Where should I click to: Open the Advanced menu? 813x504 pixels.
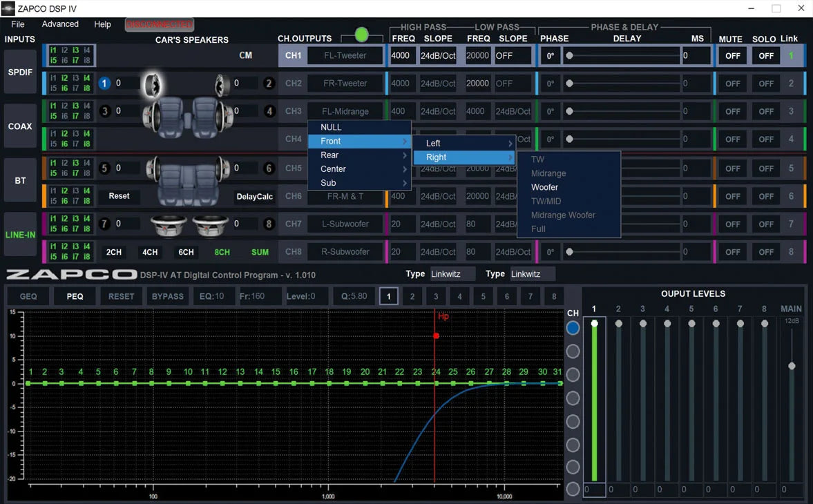(60, 24)
